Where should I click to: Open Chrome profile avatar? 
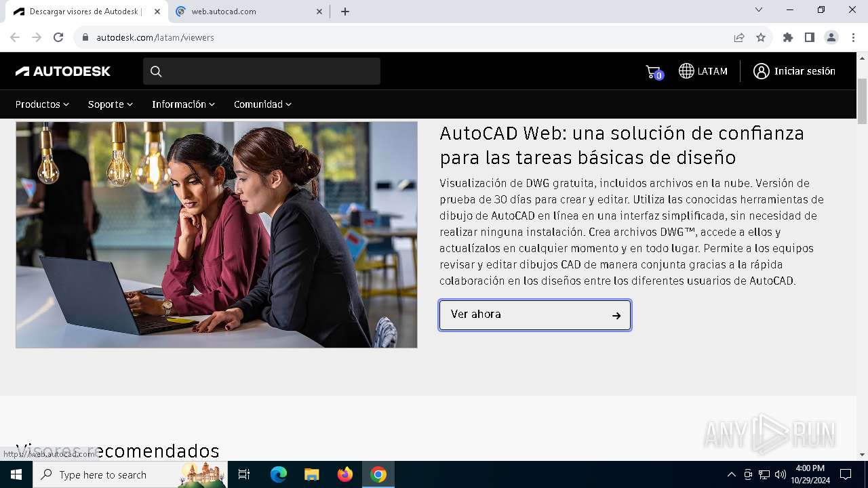831,37
